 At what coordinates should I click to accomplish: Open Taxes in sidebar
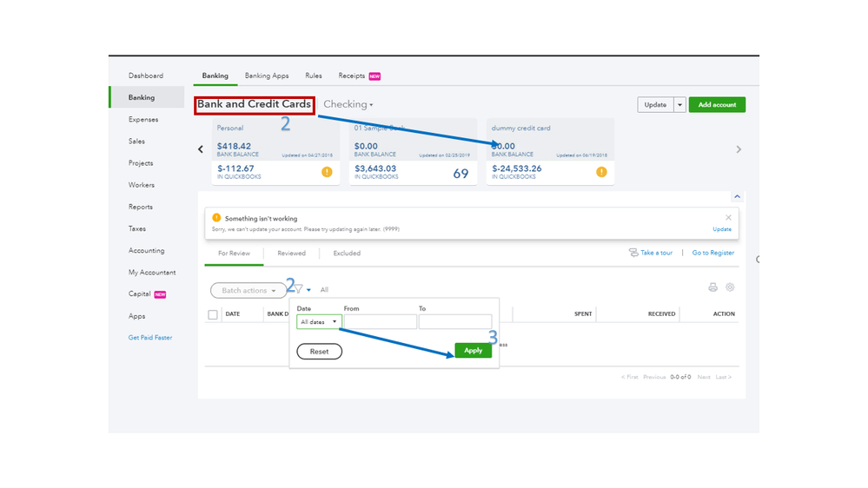(137, 228)
